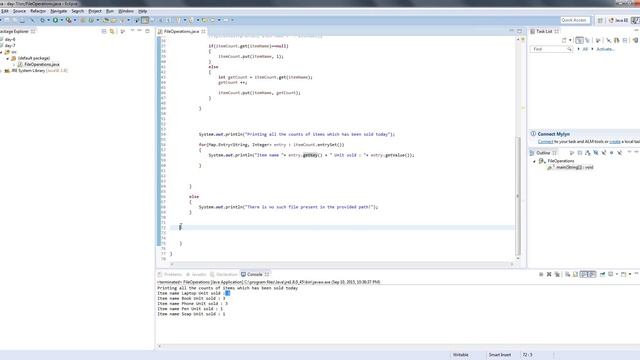The image size is (640, 360).
Task: Click the Clear Console icon
Action: click(567, 274)
